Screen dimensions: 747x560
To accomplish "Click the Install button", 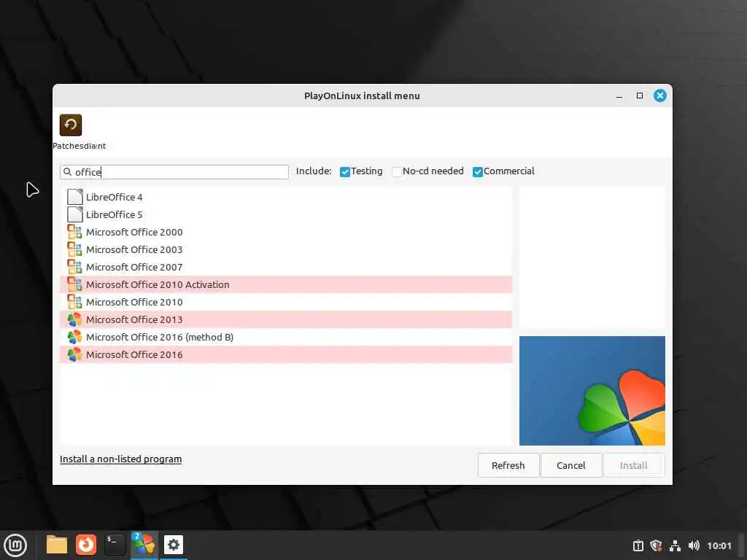I will point(634,465).
